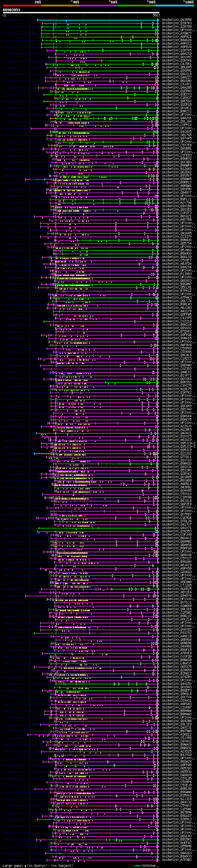The height and width of the screenshot is (868, 197).
Task: Select hit UniRef100_Q8L685
Action: click(177, 67)
